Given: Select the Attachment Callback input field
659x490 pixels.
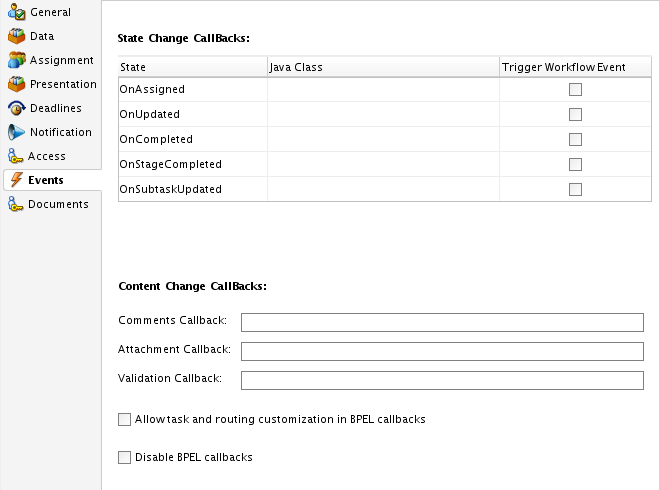Looking at the screenshot, I should 442,351.
